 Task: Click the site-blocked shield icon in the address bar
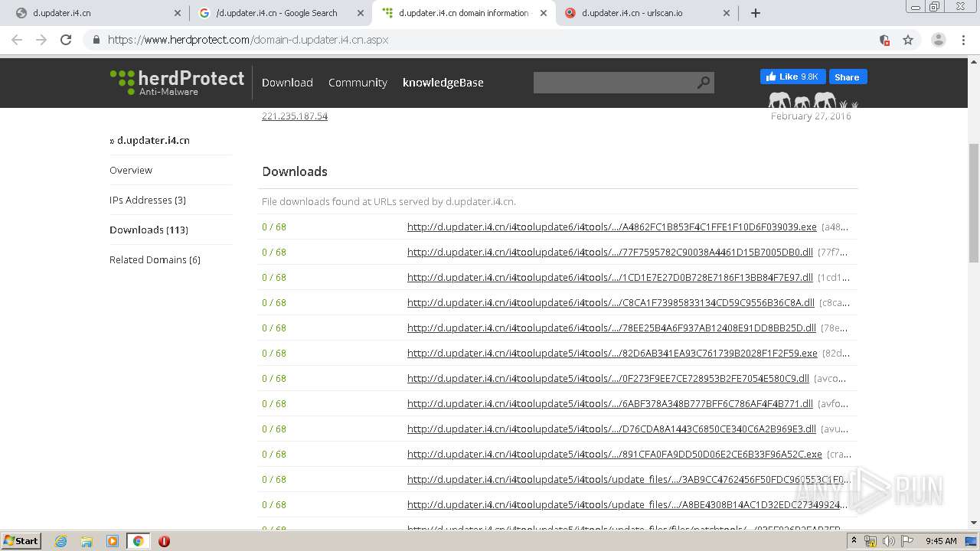point(884,40)
